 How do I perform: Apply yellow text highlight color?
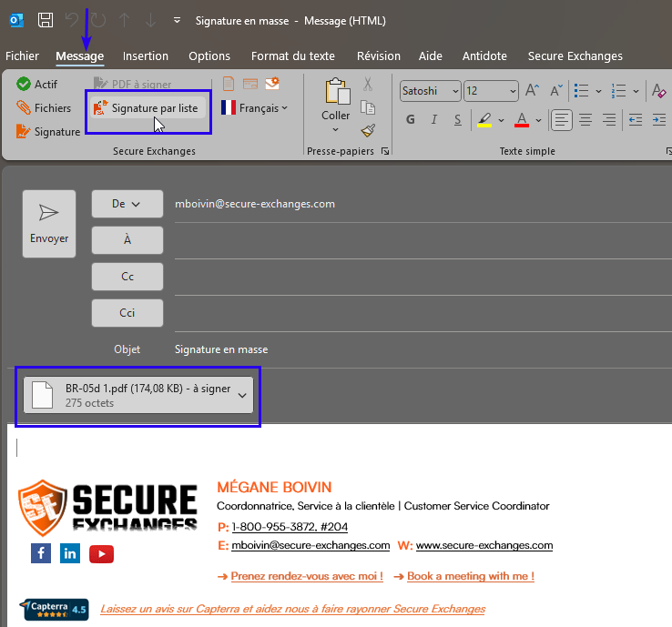tap(484, 119)
